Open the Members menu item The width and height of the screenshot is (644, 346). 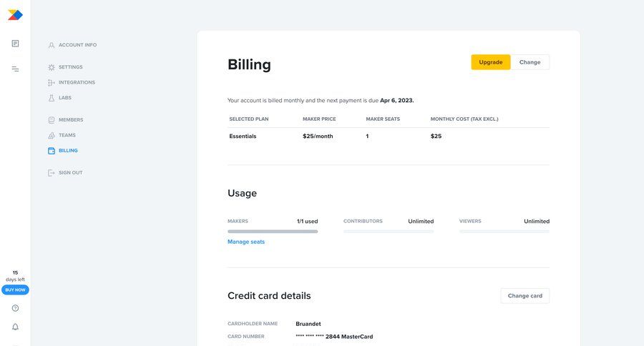pyautogui.click(x=71, y=120)
